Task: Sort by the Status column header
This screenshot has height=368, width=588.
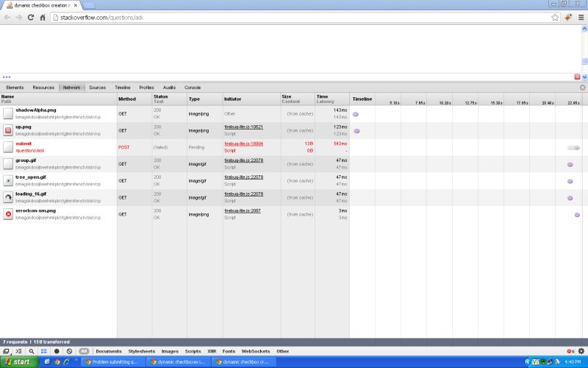Action: coord(170,99)
